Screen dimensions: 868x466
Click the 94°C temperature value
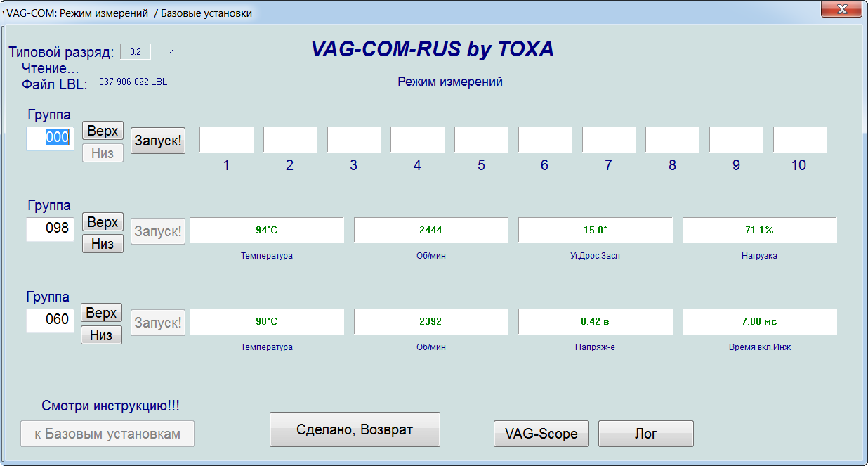coord(267,231)
